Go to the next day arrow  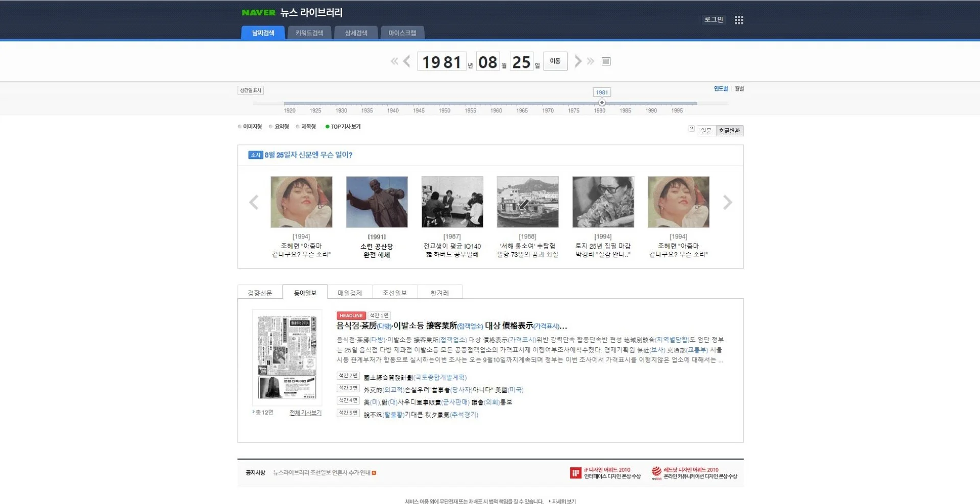(578, 61)
